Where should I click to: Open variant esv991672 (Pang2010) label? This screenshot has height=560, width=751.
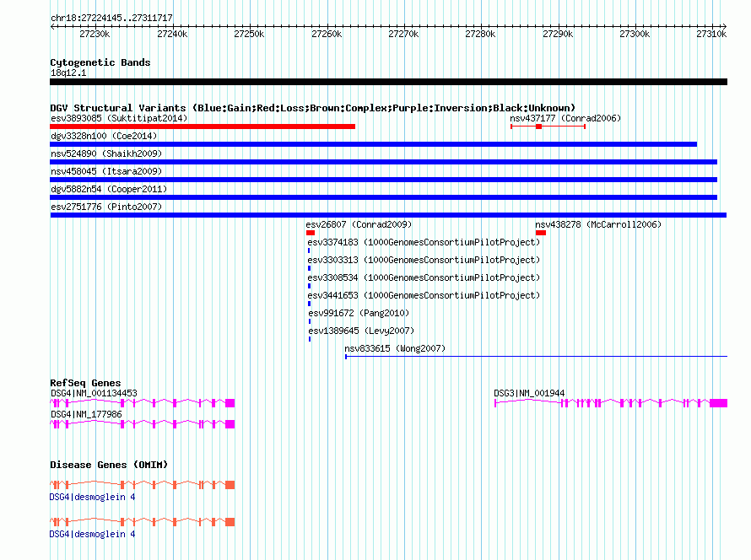tap(359, 313)
